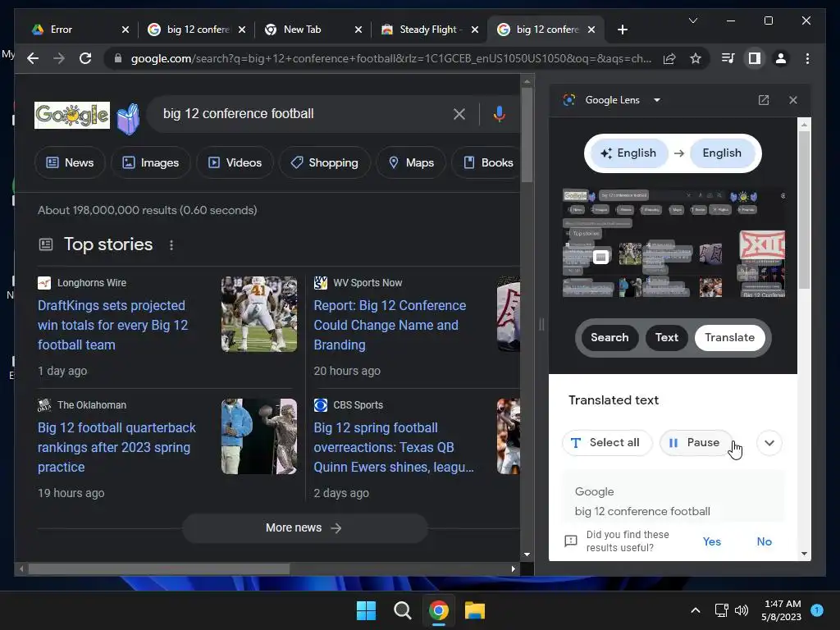Switch to first big 12 conference tab

pyautogui.click(x=197, y=30)
